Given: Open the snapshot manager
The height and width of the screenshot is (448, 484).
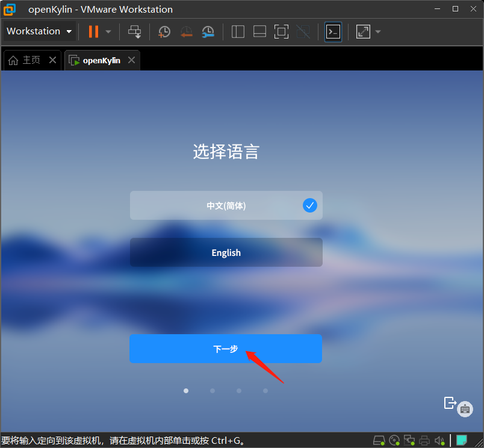Looking at the screenshot, I should [x=208, y=31].
